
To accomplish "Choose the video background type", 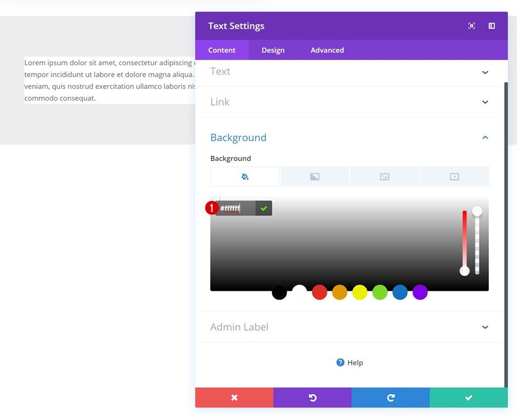I will (454, 176).
